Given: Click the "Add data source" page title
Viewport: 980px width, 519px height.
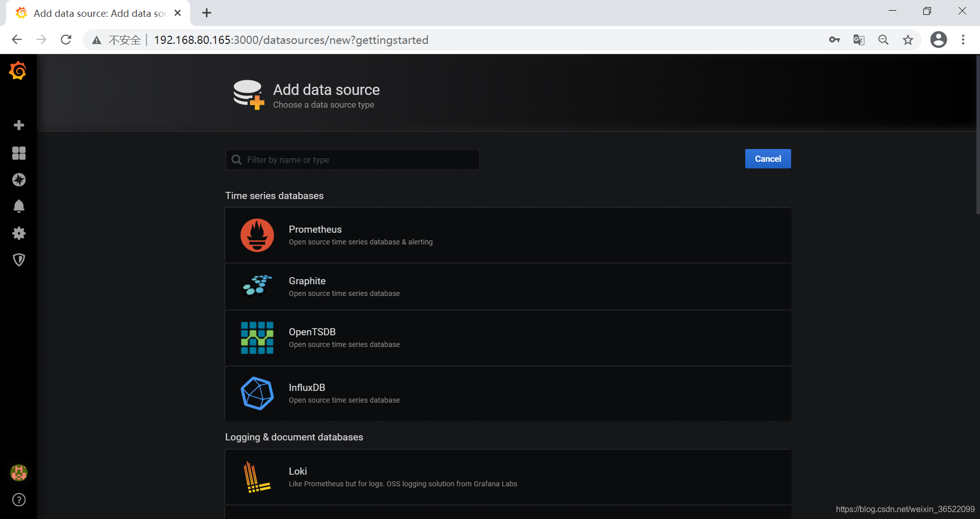Looking at the screenshot, I should pyautogui.click(x=326, y=90).
